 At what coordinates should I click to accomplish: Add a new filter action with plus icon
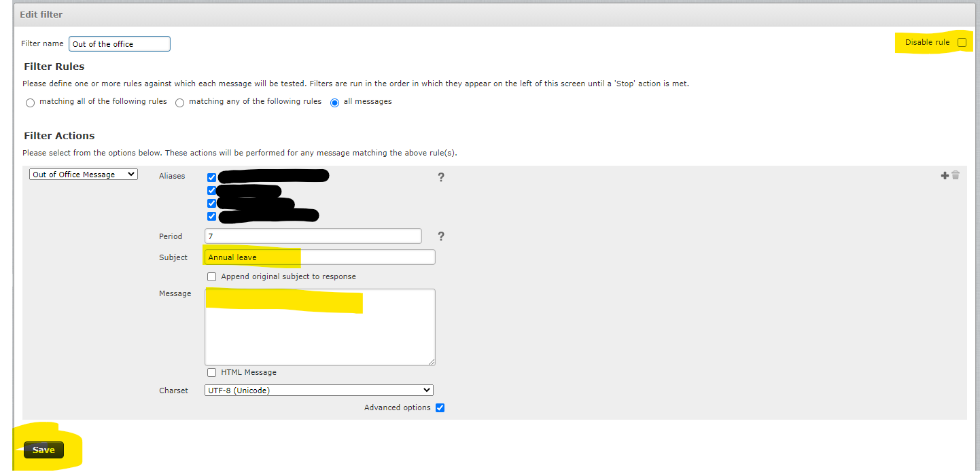pos(945,175)
